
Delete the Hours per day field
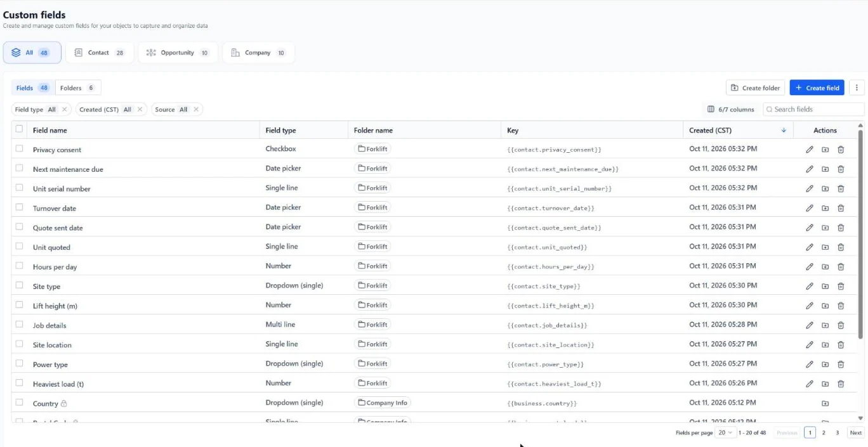point(841,267)
